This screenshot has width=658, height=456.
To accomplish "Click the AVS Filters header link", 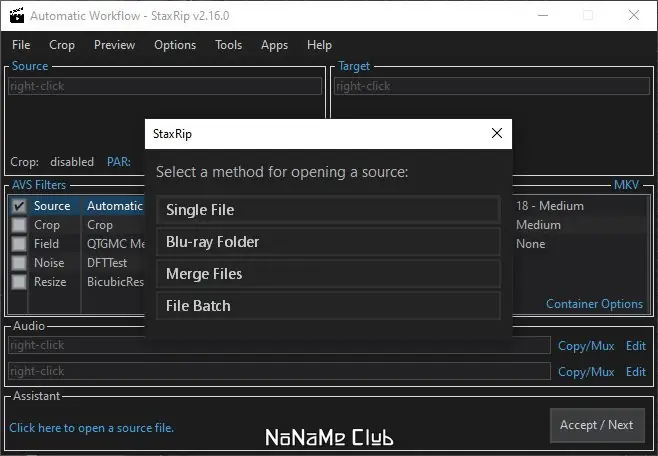I will (x=39, y=185).
